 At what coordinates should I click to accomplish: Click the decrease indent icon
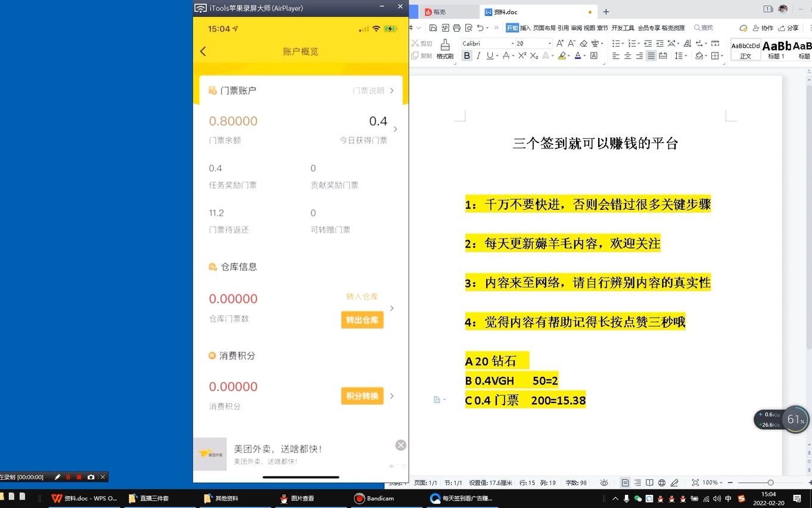pos(648,43)
